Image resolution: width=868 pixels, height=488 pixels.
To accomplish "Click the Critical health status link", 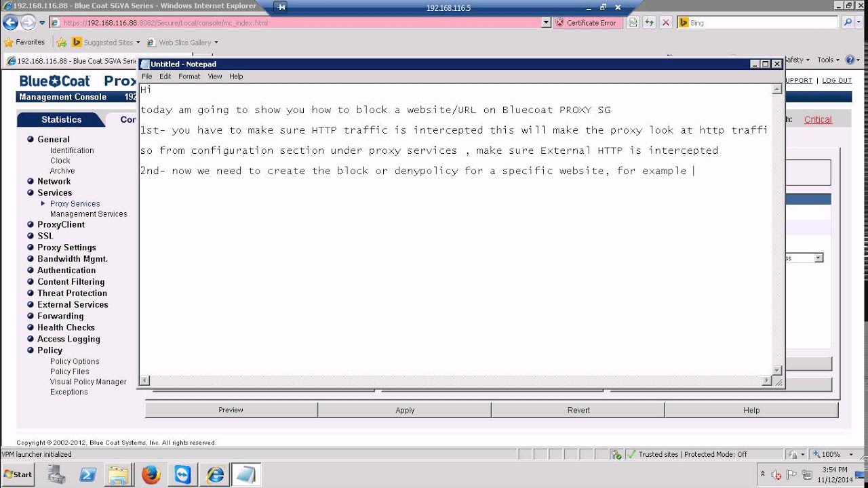I will [818, 119].
